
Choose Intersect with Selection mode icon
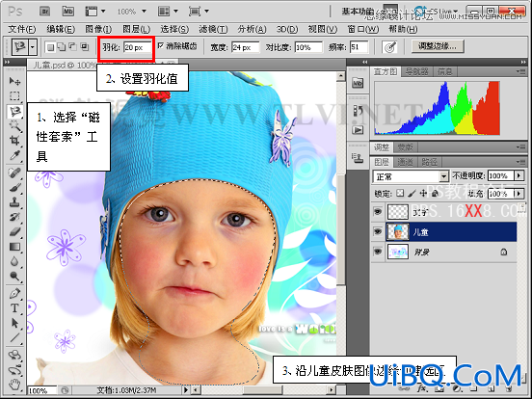point(84,47)
